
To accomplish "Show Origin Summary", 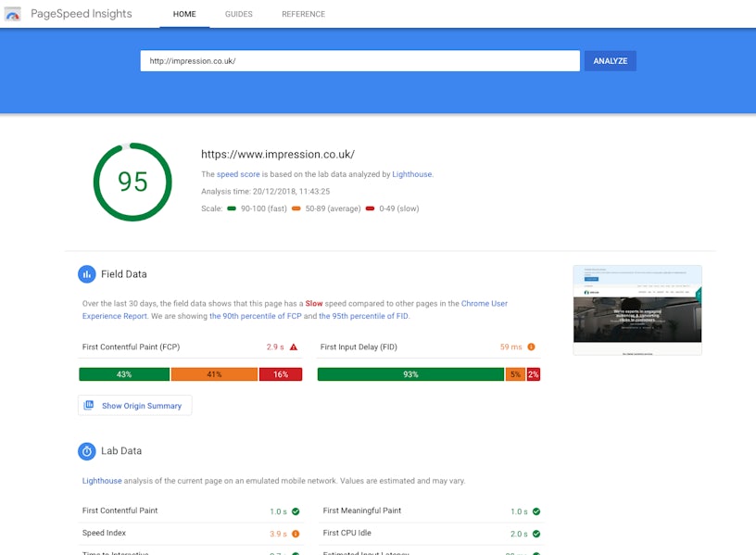I will click(x=135, y=406).
